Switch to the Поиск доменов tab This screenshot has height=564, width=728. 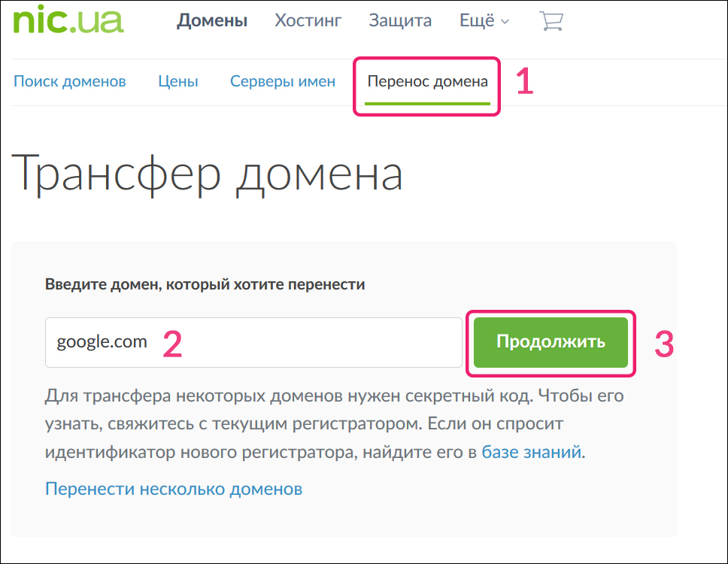coord(70,81)
